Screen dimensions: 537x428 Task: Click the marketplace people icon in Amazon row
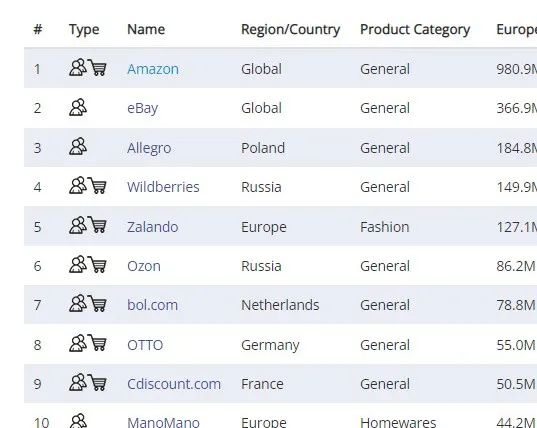[78, 67]
